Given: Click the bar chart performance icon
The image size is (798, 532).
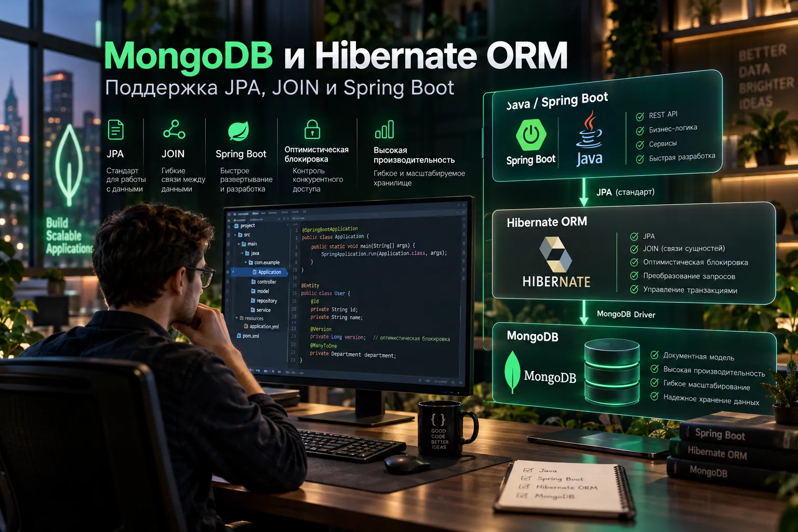Looking at the screenshot, I should click(384, 129).
